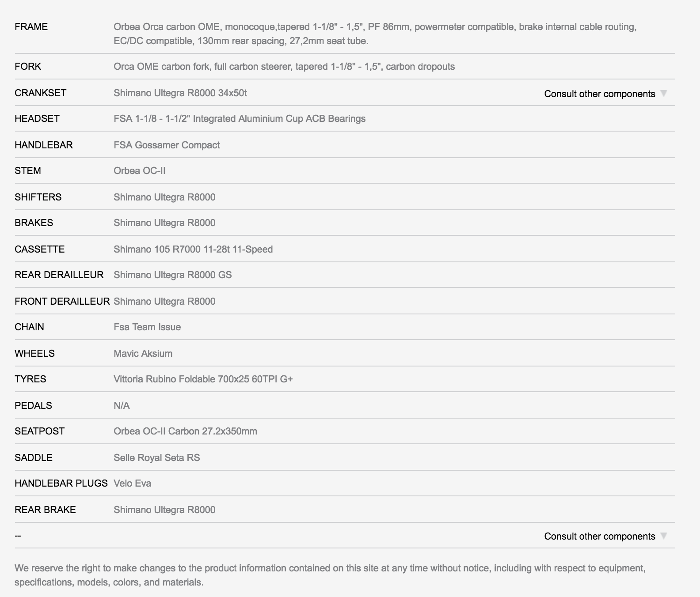Click the Orbea OC-II stem value

point(139,170)
